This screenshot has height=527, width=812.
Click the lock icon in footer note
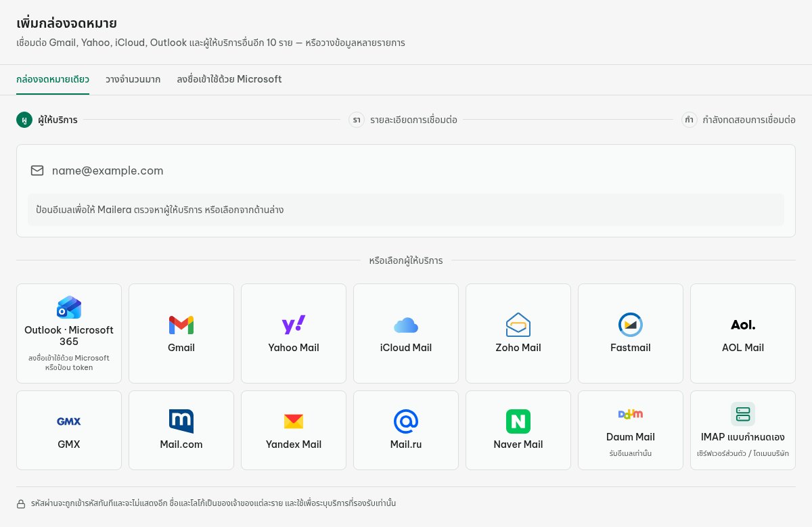tap(21, 504)
